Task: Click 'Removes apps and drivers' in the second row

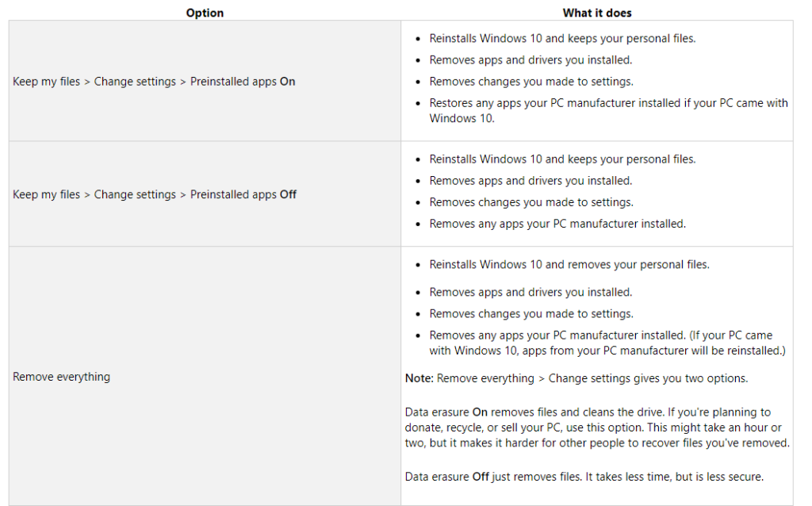Action: coord(530,181)
